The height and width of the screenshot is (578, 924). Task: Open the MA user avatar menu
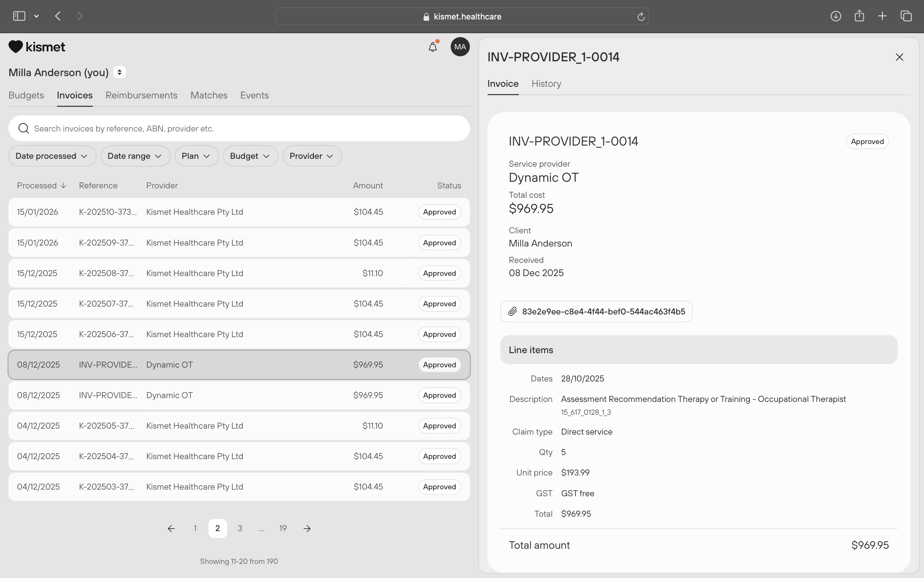(x=460, y=47)
